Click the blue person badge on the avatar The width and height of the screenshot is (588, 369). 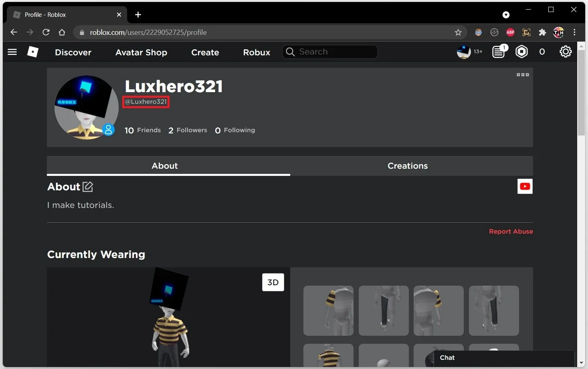tap(108, 130)
